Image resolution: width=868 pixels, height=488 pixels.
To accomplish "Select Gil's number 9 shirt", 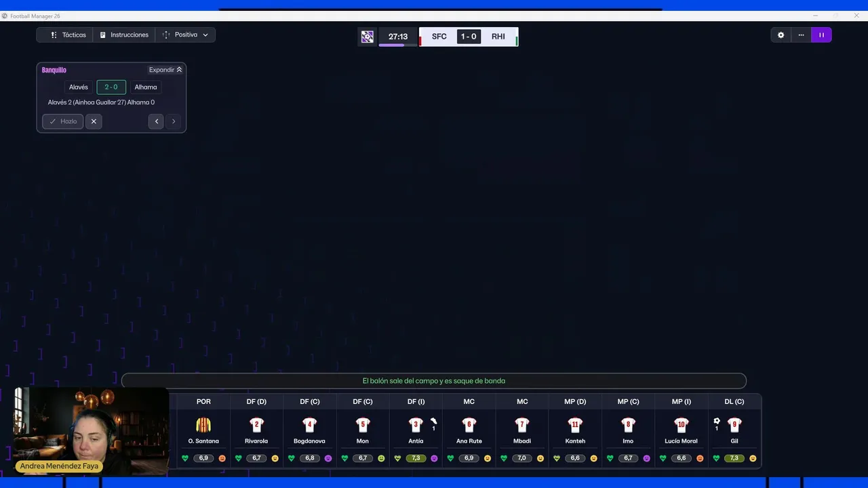I will [x=734, y=425].
